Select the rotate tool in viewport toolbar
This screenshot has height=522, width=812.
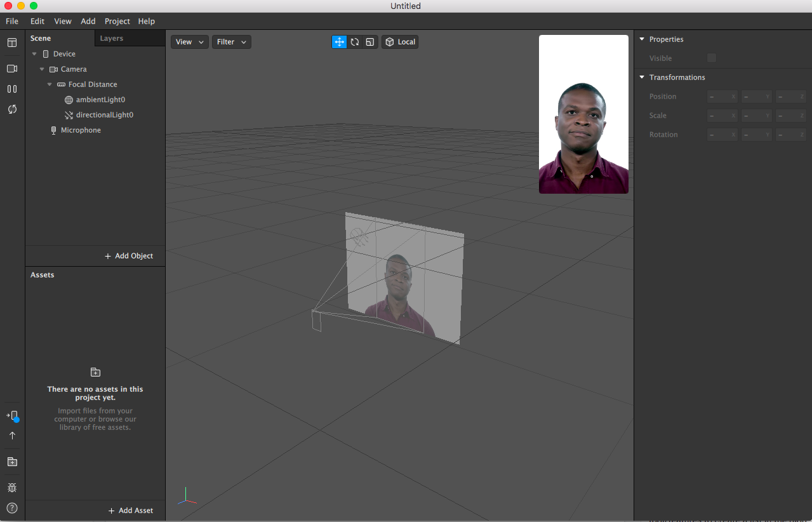[x=355, y=42]
